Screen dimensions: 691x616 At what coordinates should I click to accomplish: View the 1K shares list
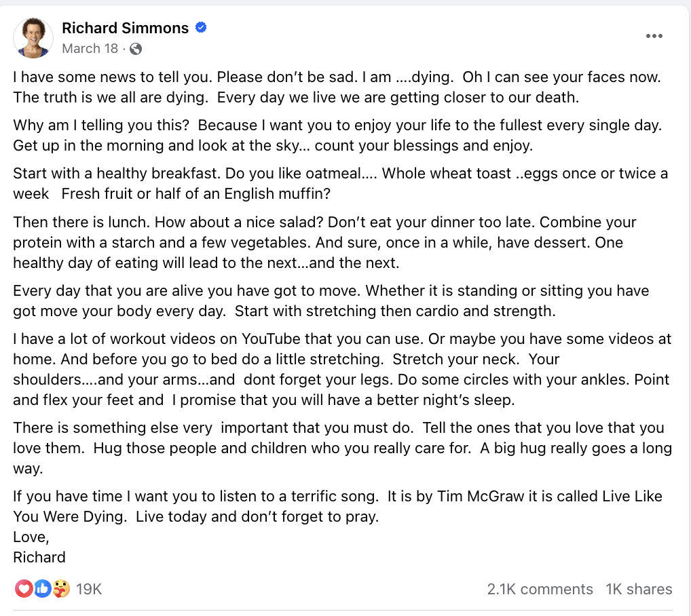639,589
